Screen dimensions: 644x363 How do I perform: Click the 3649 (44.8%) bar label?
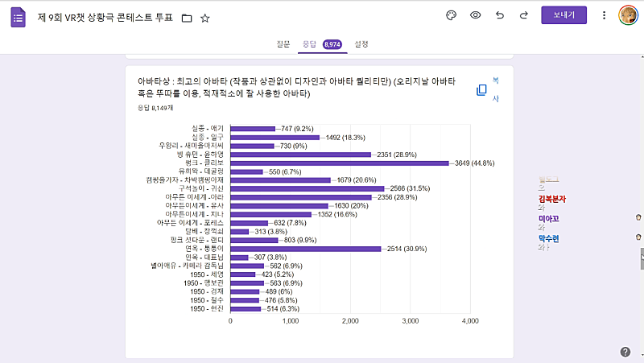click(x=474, y=163)
